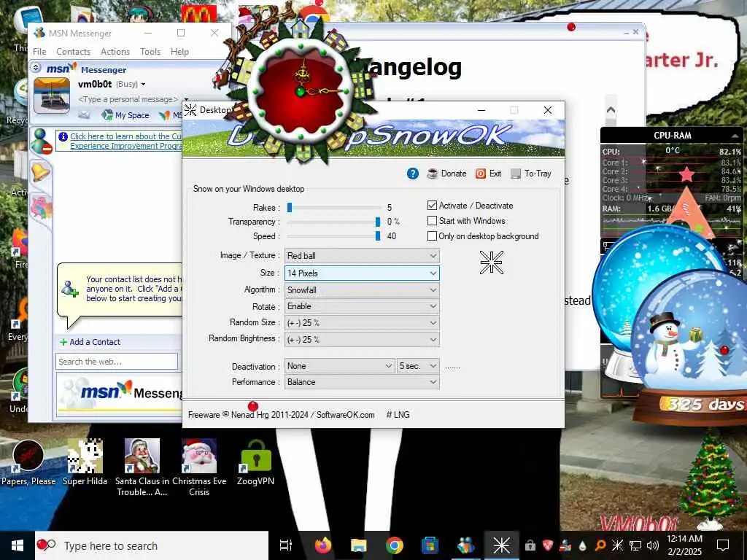Open the Performance dropdown showing Balance
This screenshot has width=747, height=560.
pyautogui.click(x=362, y=382)
